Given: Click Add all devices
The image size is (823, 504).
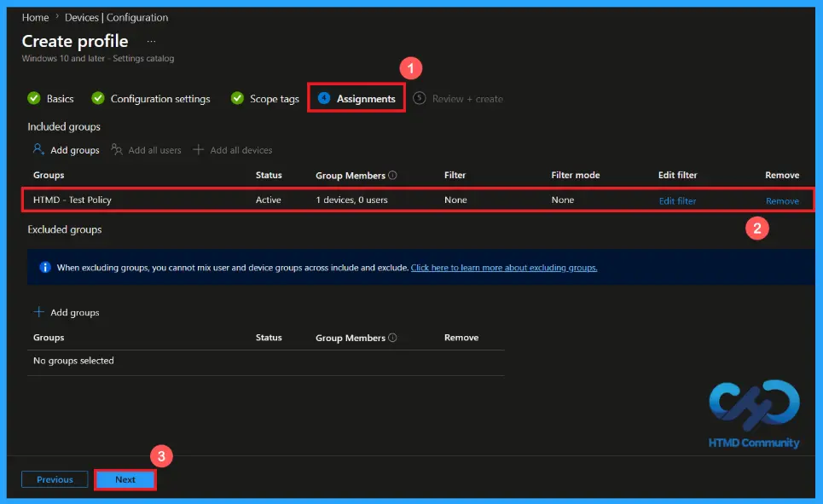Looking at the screenshot, I should click(x=241, y=150).
